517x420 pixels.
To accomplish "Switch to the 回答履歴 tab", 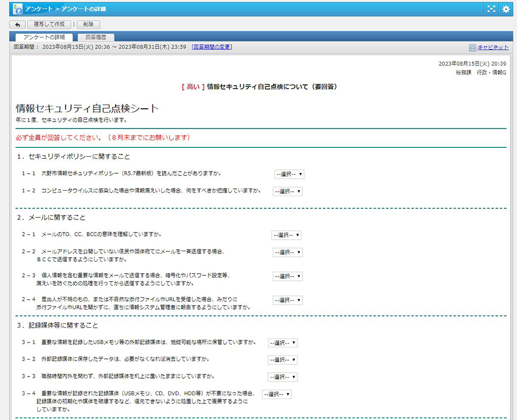I will coord(95,37).
